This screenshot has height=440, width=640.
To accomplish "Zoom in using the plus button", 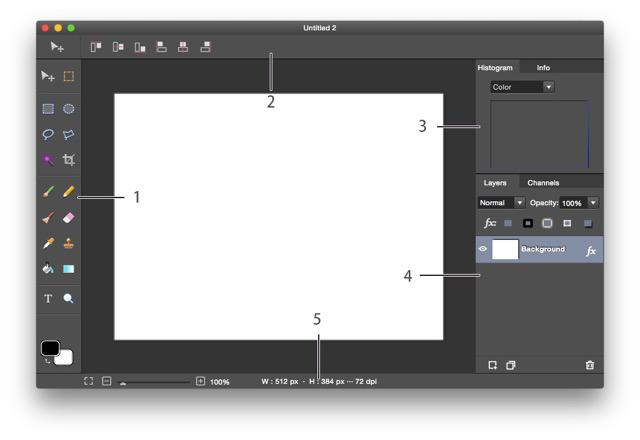I will (x=200, y=381).
